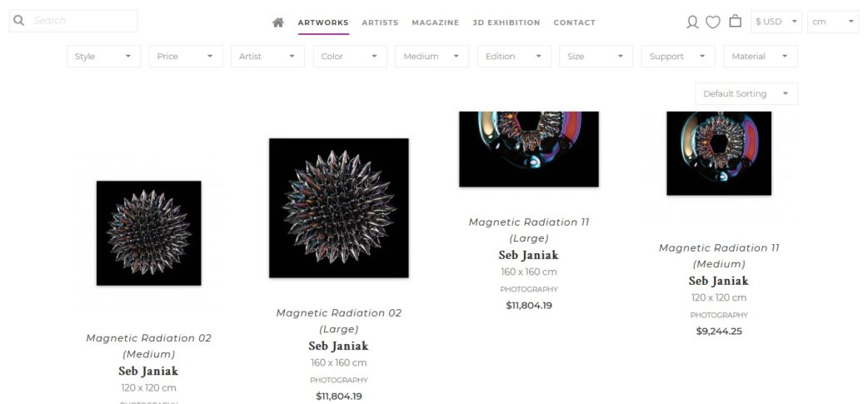Open the Color filter dropdown
The image size is (868, 404).
[350, 57]
